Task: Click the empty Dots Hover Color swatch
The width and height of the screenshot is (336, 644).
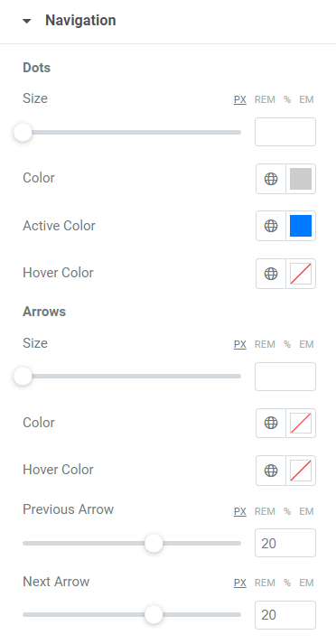Action: pos(301,274)
